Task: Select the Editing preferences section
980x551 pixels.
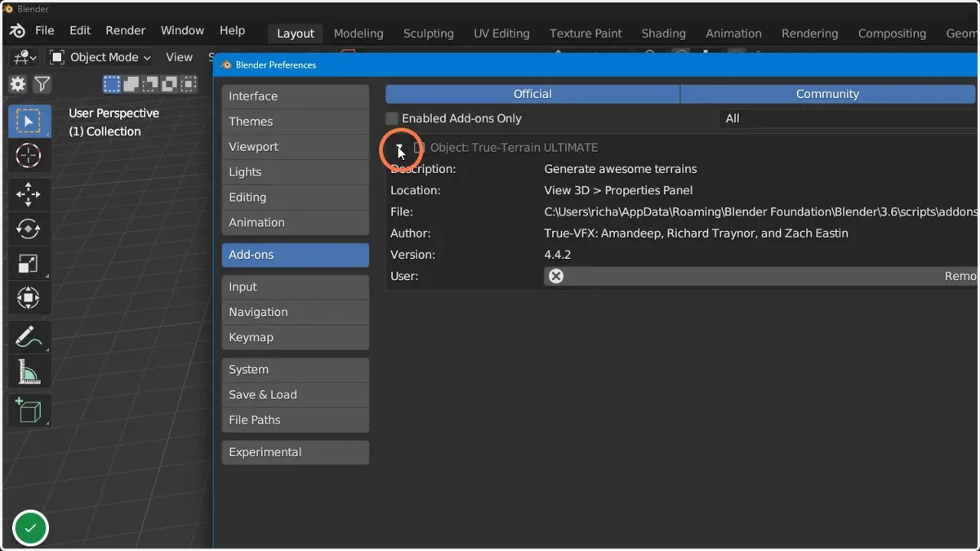Action: coord(295,198)
